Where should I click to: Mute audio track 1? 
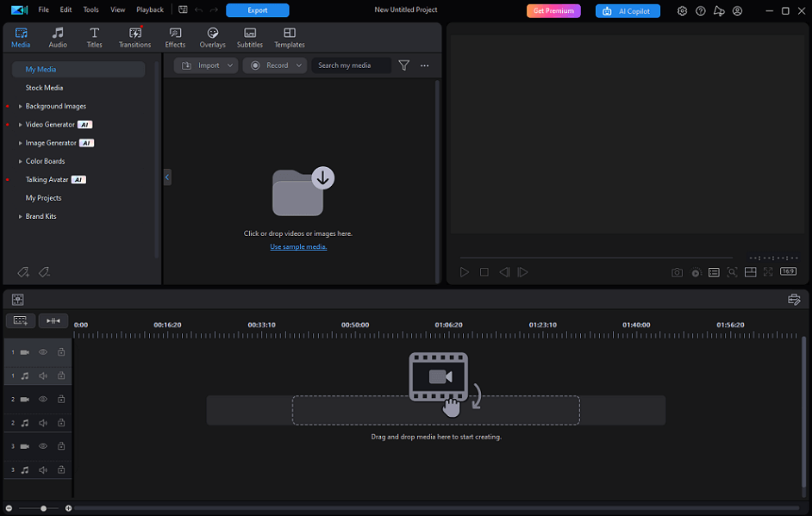[43, 376]
